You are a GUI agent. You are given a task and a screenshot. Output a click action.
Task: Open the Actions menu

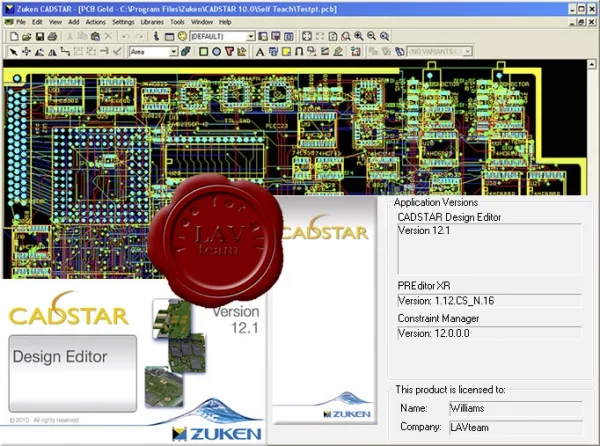(95, 22)
